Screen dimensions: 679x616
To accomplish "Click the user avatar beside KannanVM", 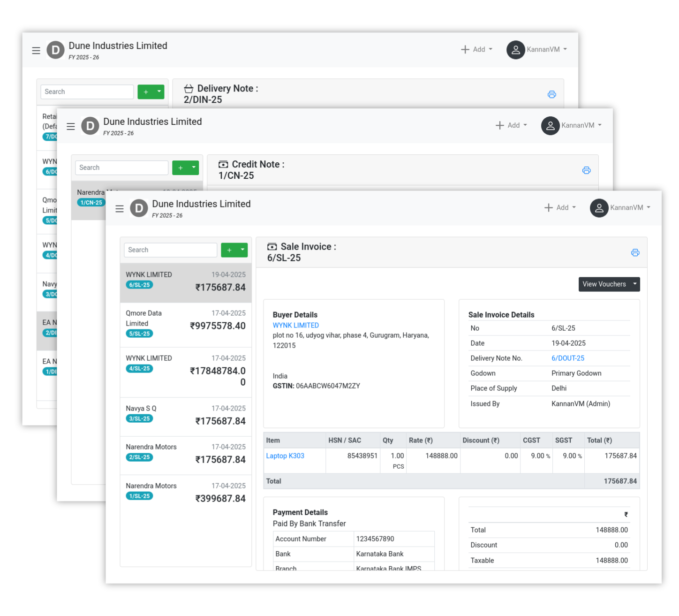I will [x=599, y=208].
